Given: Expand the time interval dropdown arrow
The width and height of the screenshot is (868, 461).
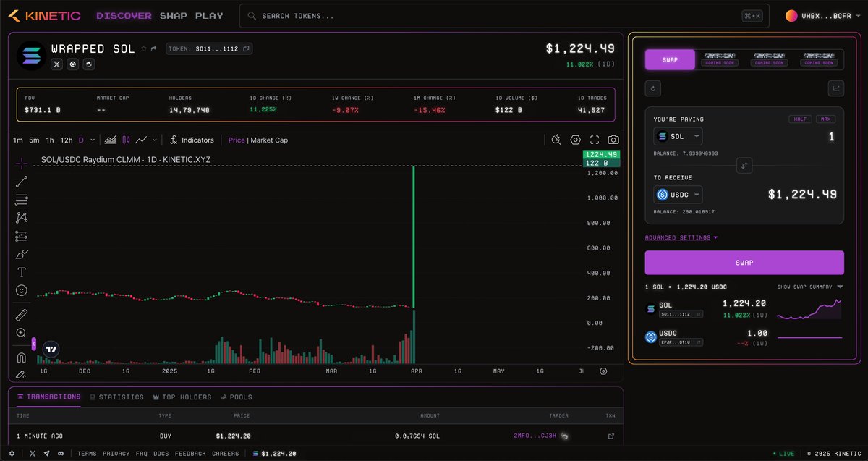Looking at the screenshot, I should point(93,140).
